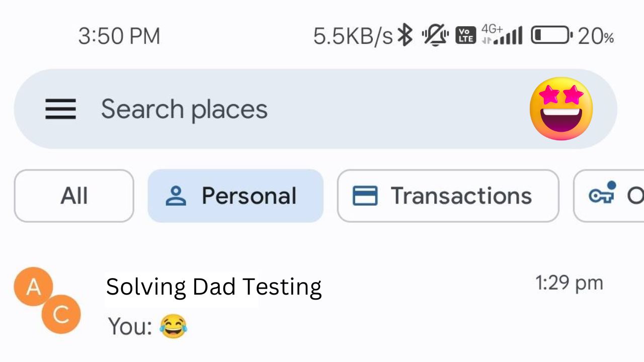Tap the group avatar with letter A

point(33,287)
